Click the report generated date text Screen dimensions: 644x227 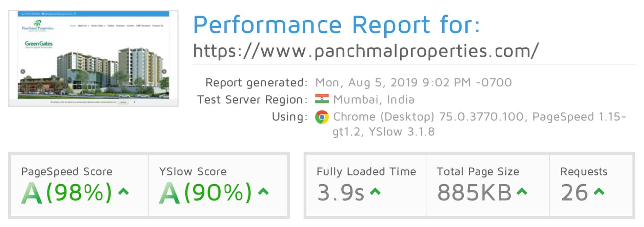(x=414, y=82)
